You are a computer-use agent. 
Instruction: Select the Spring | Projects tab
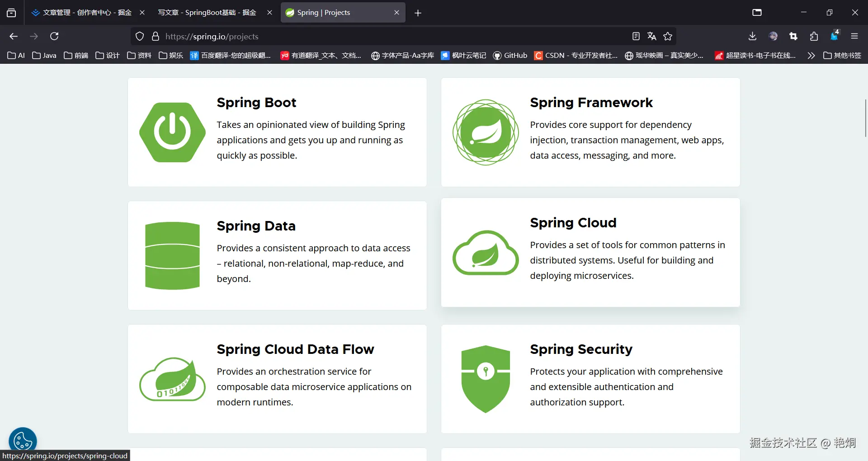(343, 13)
